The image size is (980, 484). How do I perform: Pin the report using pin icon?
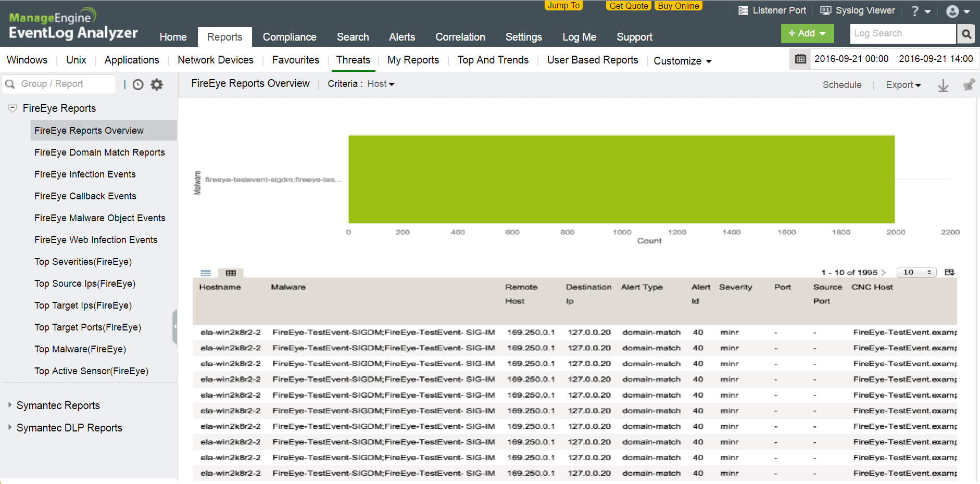coord(968,85)
